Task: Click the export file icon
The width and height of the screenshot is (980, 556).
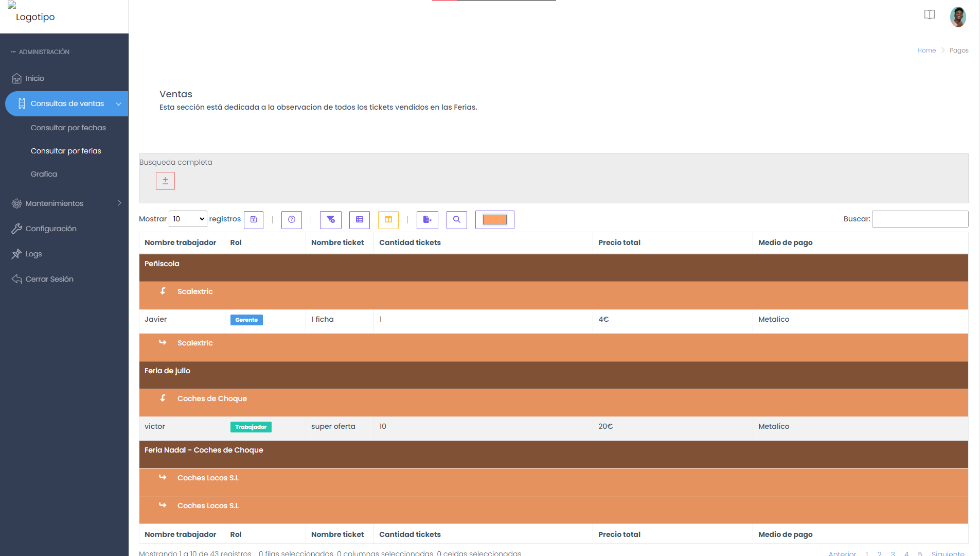Action: pyautogui.click(x=427, y=220)
